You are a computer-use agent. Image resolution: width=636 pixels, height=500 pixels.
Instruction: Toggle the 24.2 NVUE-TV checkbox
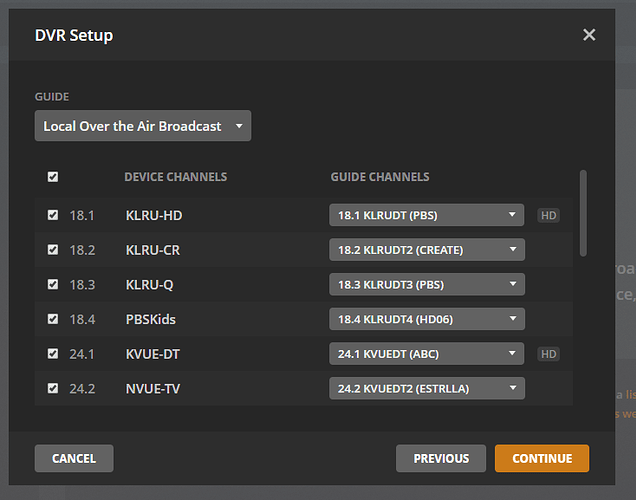[53, 388]
